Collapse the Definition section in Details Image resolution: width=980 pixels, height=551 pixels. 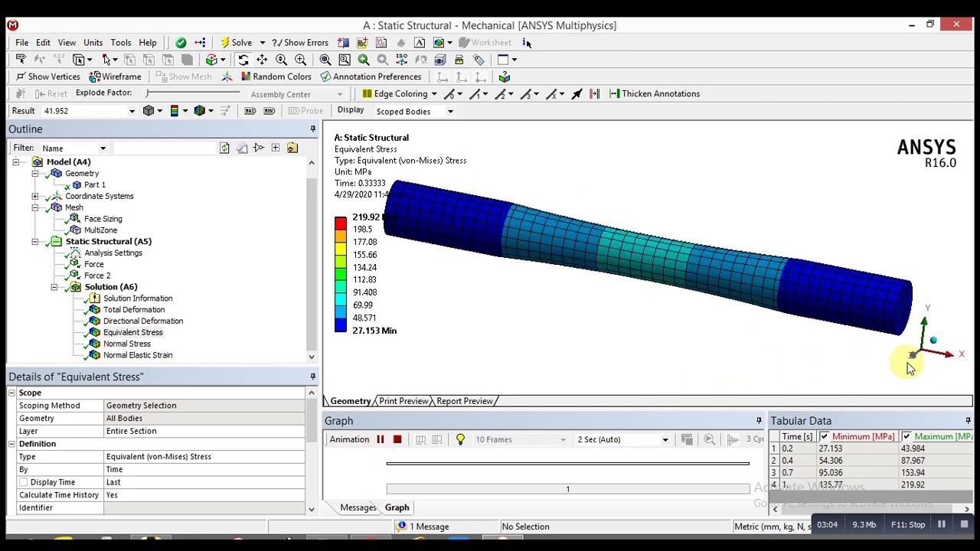[x=11, y=444]
